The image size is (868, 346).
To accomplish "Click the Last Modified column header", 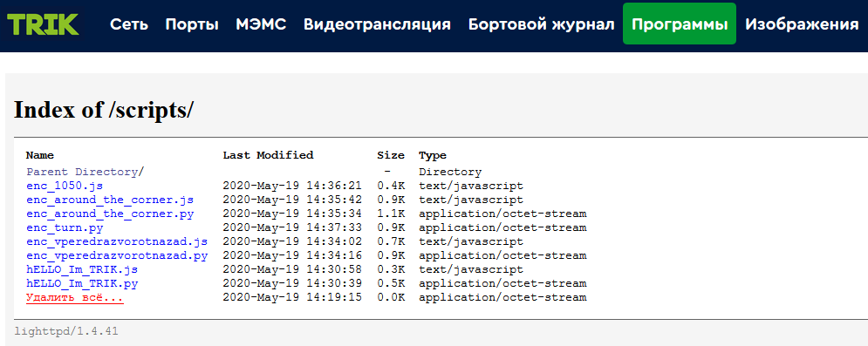I will [268, 155].
